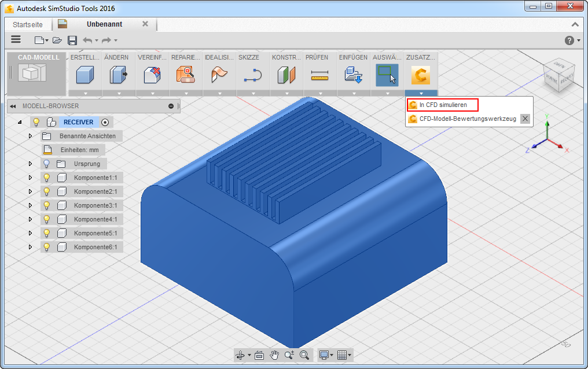Expand Komponente4:1 tree node
Image resolution: width=588 pixels, height=369 pixels.
pos(30,219)
